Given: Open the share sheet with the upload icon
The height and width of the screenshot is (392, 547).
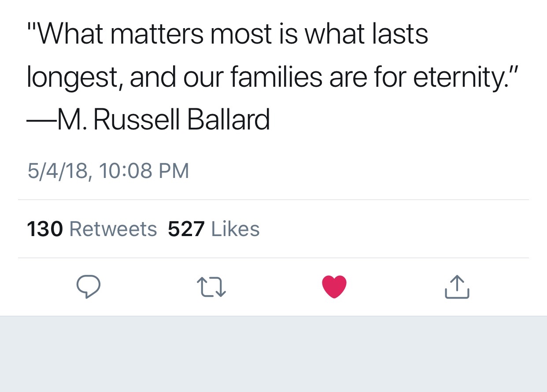Looking at the screenshot, I should (457, 287).
